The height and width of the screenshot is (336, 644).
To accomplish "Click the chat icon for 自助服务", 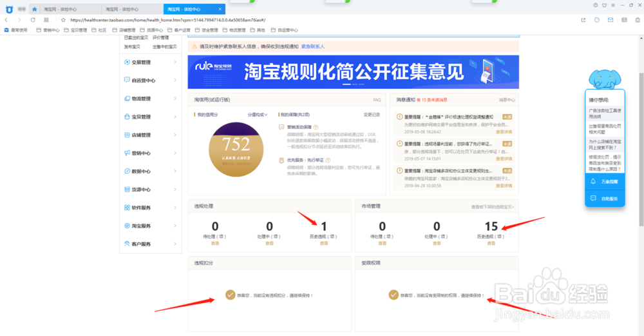I will click(593, 198).
